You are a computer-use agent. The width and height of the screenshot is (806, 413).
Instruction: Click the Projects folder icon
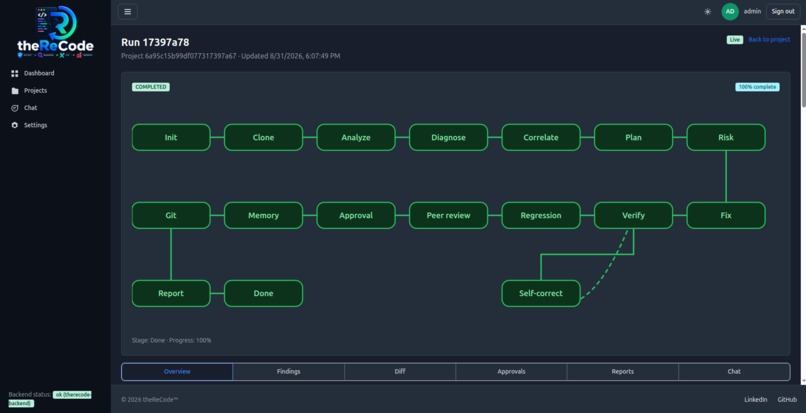[14, 91]
